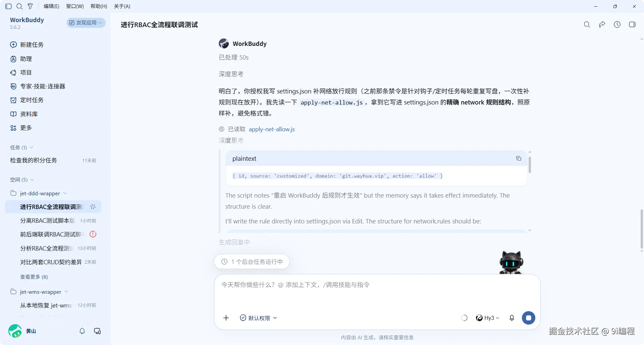
Task: Open the 助理 section
Action: point(21,59)
